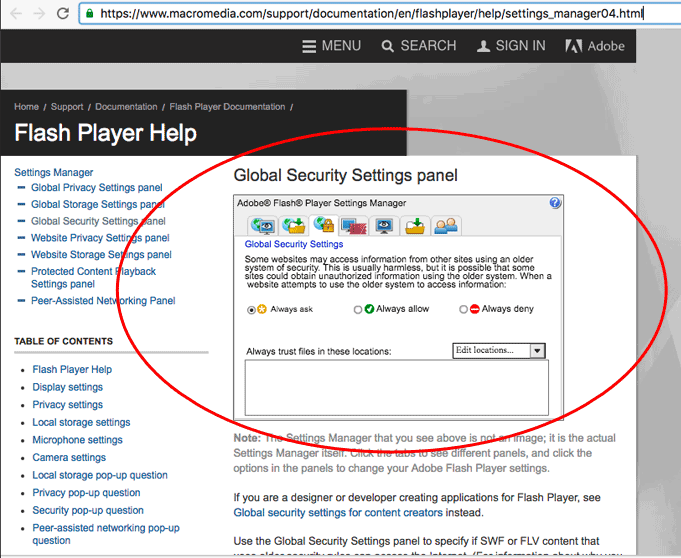This screenshot has height=558, width=681.
Task: Click the SIGN IN user icon
Action: coord(483,46)
